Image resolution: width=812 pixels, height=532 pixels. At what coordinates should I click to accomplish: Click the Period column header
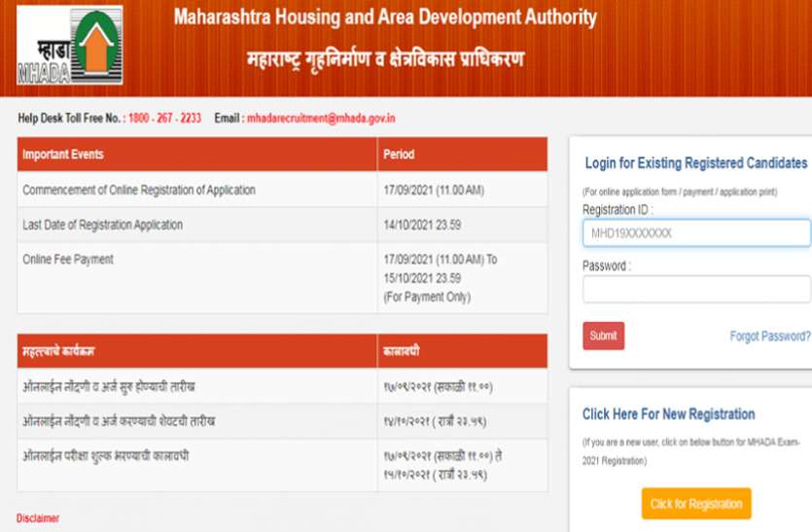point(399,155)
